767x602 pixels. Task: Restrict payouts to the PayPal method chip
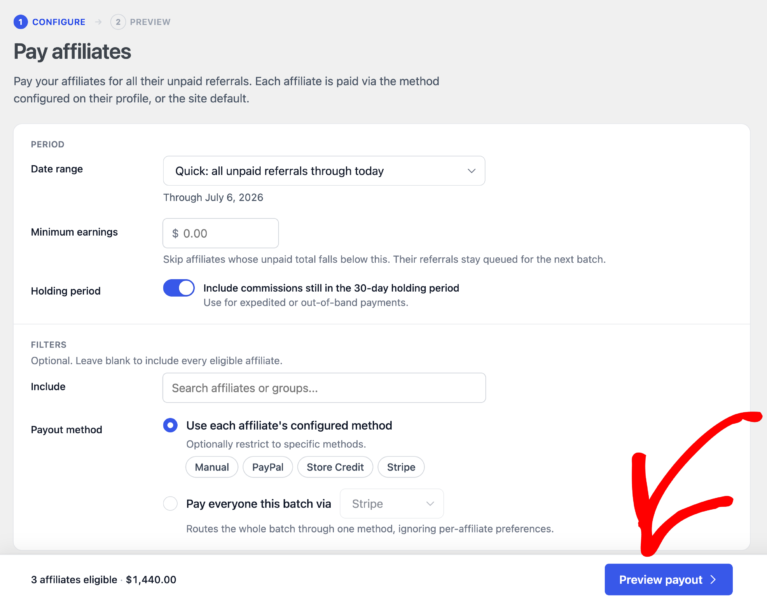point(268,467)
